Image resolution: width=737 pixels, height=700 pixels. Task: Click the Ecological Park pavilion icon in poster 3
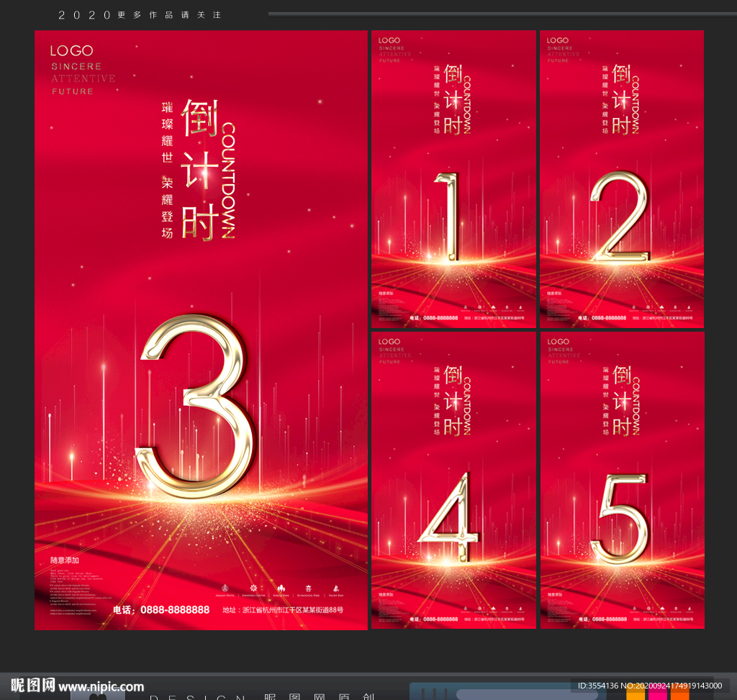click(308, 588)
